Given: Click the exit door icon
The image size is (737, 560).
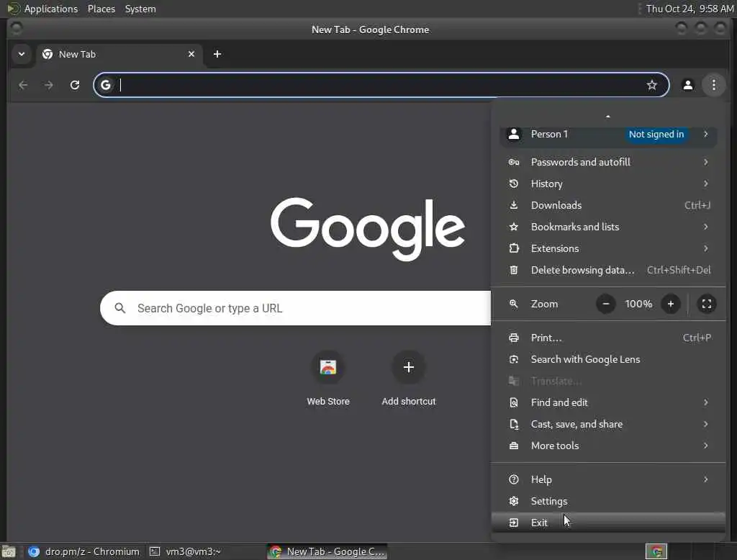Looking at the screenshot, I should [514, 523].
